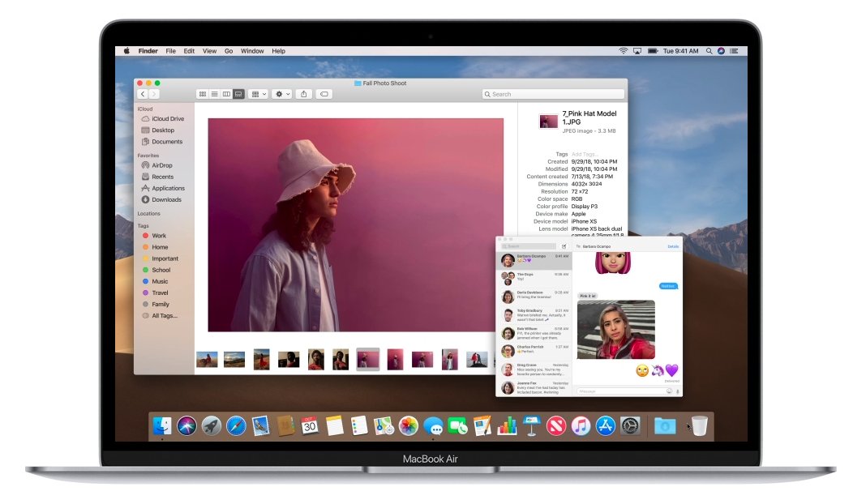Open the Charles Parrish conversation
Screen dimensions: 853x504
pos(535,351)
